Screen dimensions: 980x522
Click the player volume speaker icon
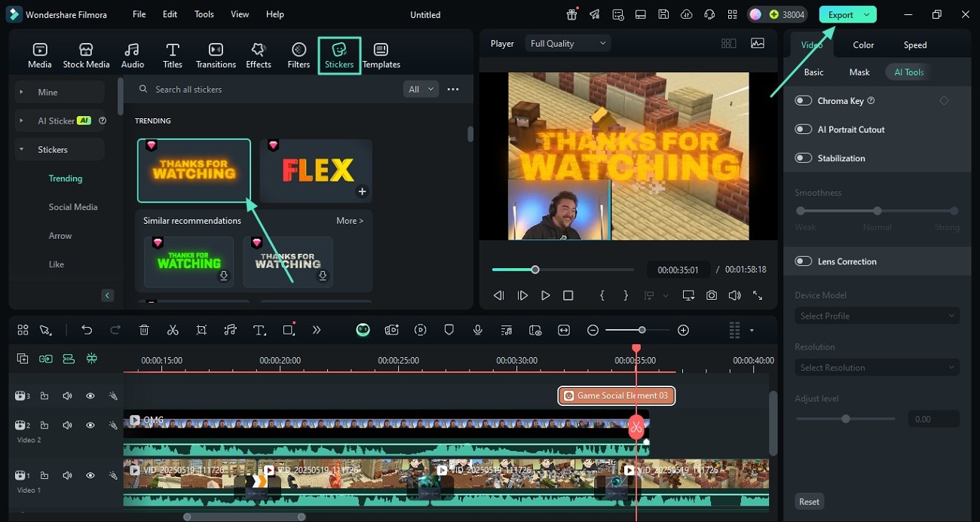pos(734,296)
